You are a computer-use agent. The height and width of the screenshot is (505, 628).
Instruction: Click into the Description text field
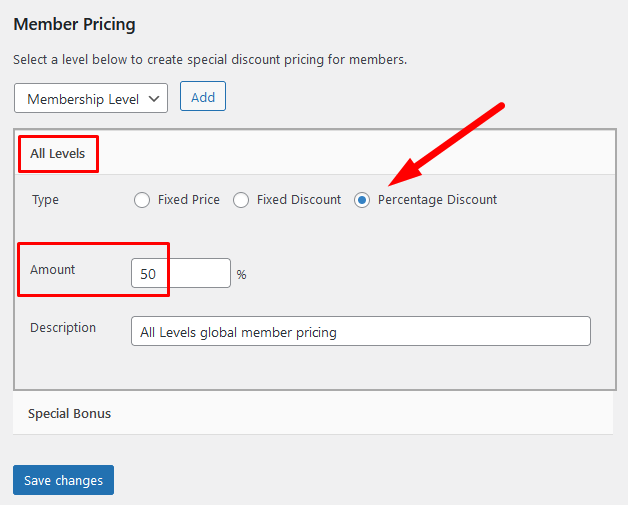pyautogui.click(x=360, y=332)
